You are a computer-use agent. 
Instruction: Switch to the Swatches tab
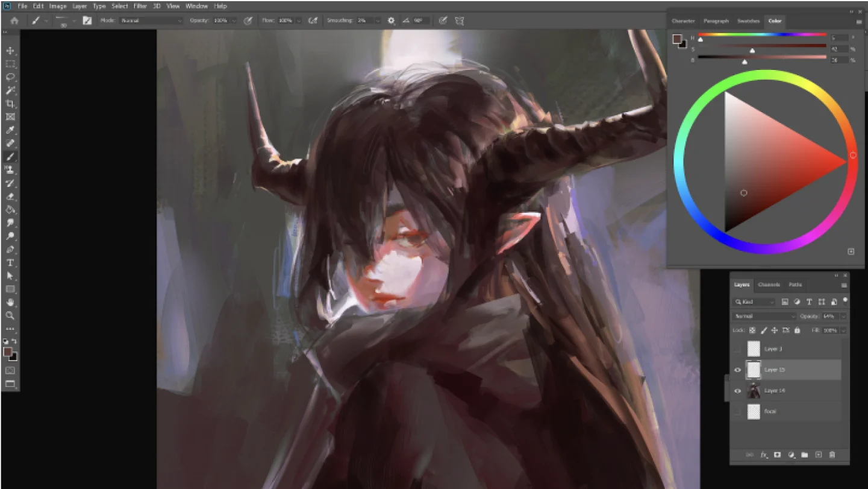click(x=749, y=21)
